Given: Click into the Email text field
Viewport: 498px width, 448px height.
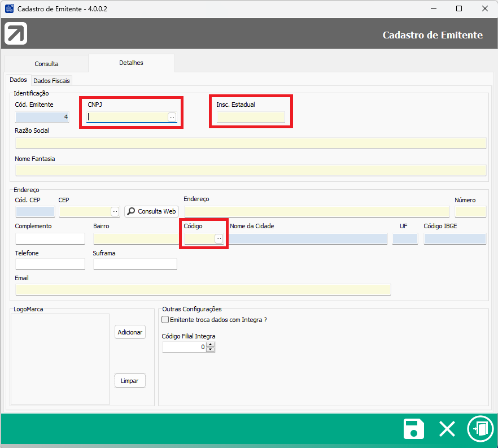Looking at the screenshot, I should coord(203,290).
